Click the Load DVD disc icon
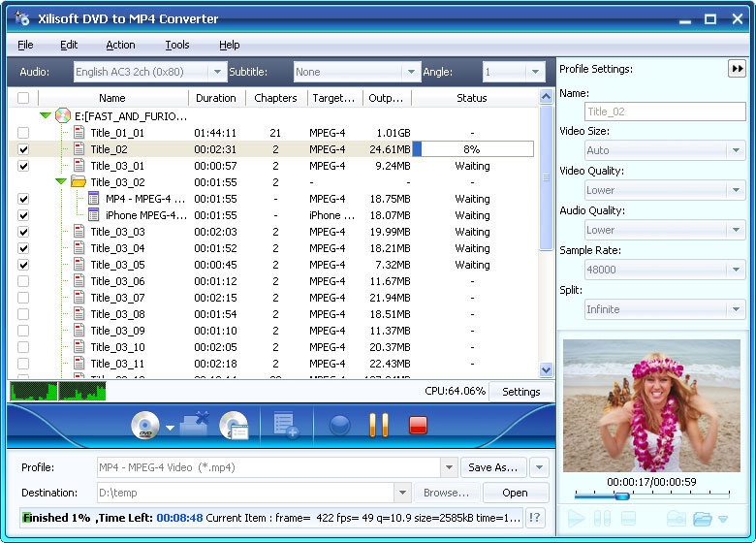This screenshot has height=543, width=756. tap(145, 426)
